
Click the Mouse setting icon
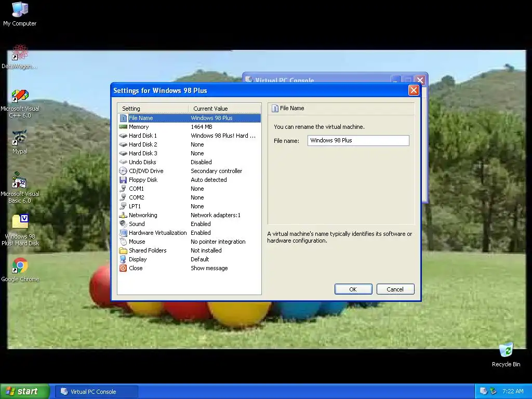pos(123,242)
